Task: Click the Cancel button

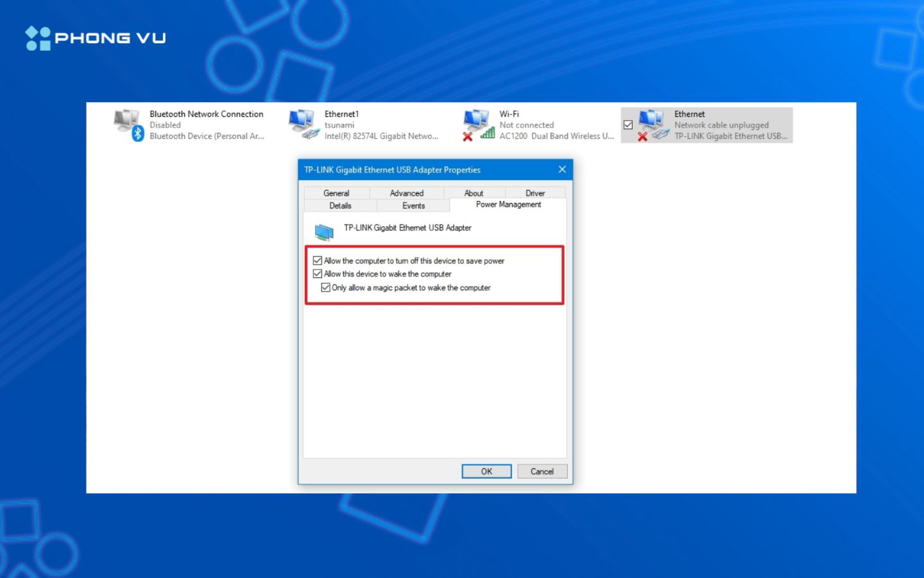Action: click(x=542, y=471)
